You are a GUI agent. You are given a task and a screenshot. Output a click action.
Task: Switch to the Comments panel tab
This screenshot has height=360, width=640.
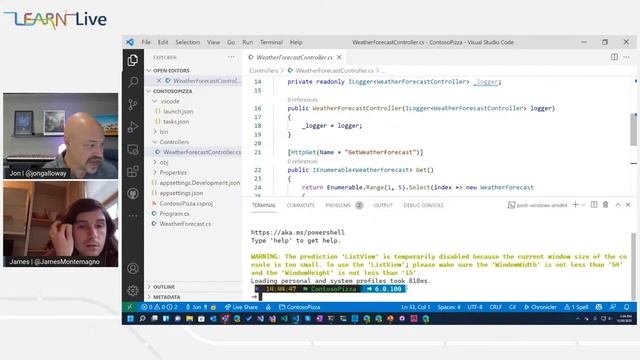[300, 205]
